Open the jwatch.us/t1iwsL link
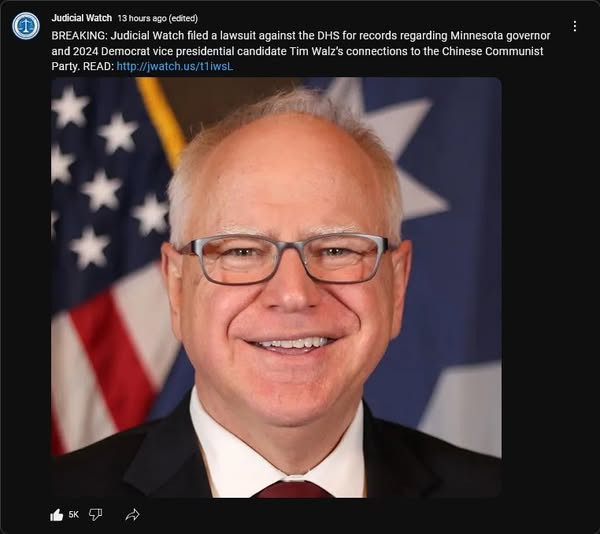Screen dimensions: 600x534 [174, 66]
